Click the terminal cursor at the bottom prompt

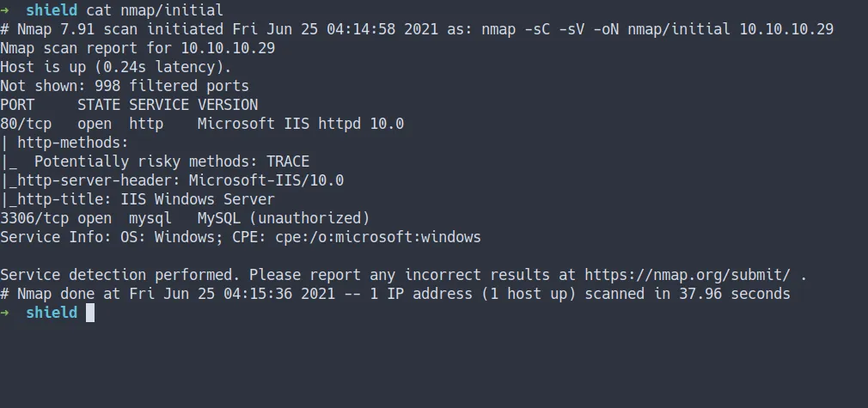90,314
